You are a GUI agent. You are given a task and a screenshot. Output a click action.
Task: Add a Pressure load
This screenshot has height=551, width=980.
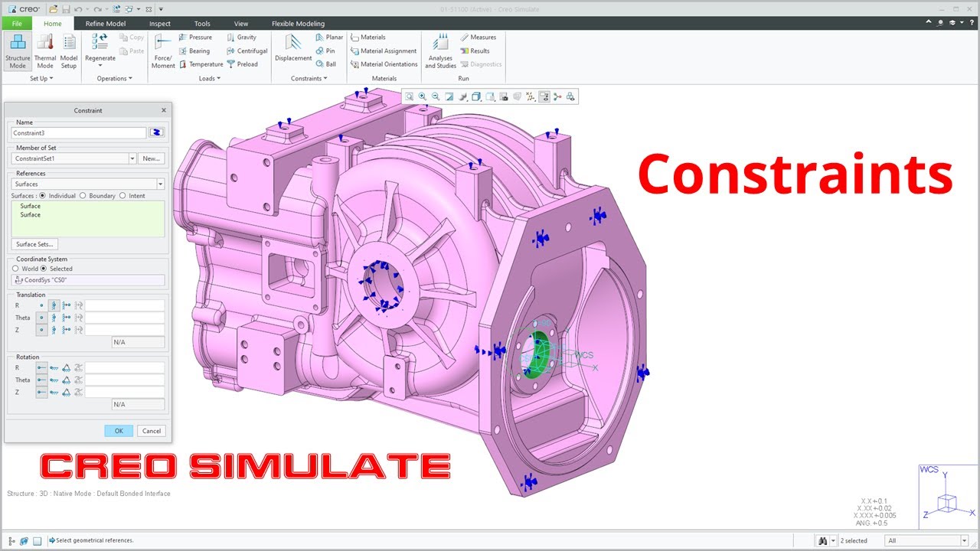(195, 37)
